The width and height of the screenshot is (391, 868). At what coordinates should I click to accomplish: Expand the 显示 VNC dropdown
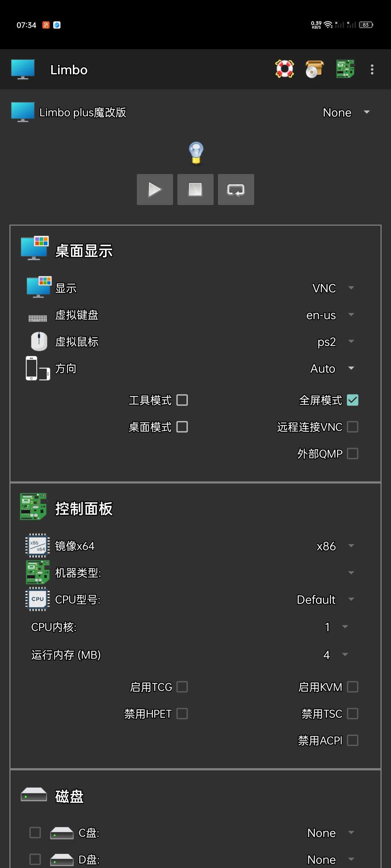333,288
